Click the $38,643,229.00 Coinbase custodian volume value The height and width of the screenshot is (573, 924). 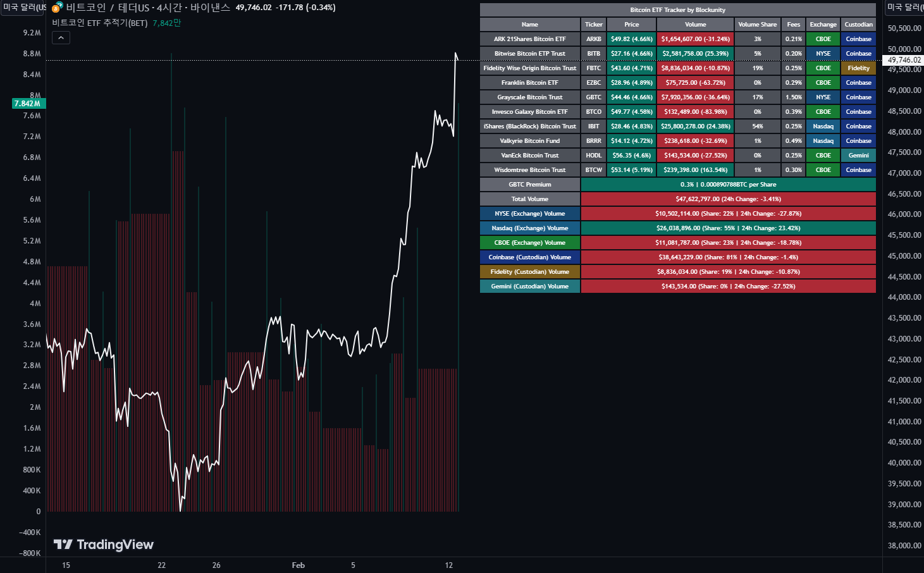coord(729,257)
